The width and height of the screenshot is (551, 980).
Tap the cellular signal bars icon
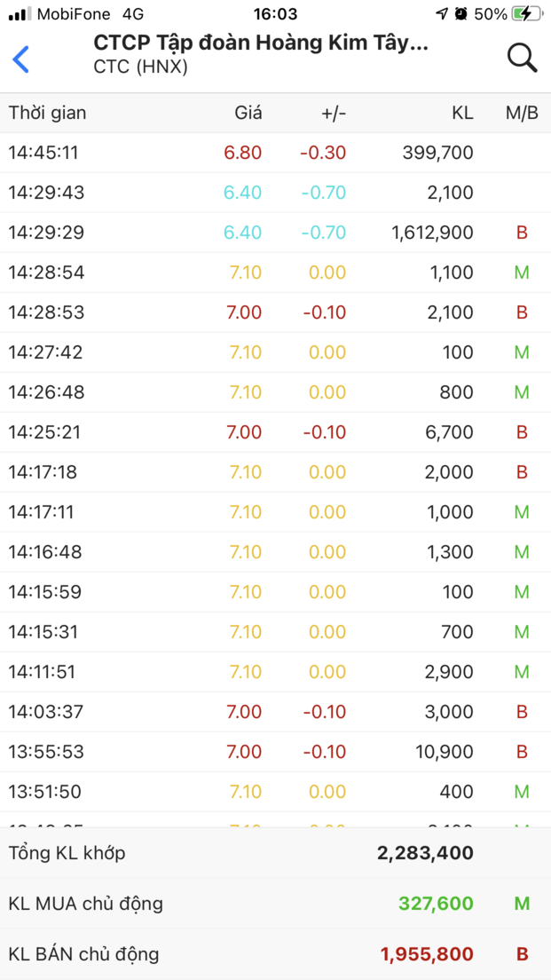19,14
